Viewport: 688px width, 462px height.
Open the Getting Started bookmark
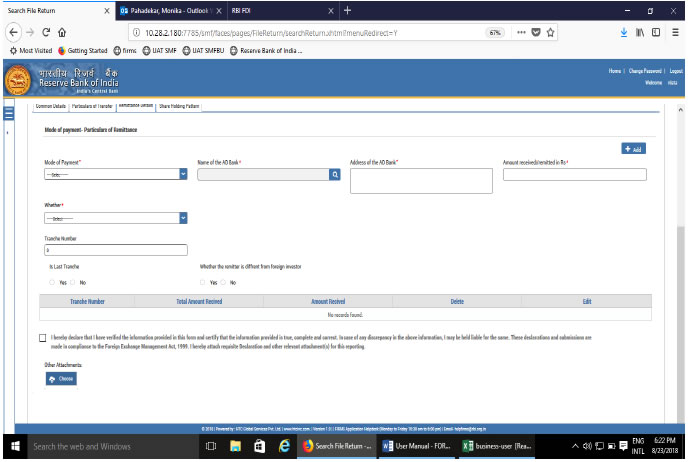click(x=82, y=51)
